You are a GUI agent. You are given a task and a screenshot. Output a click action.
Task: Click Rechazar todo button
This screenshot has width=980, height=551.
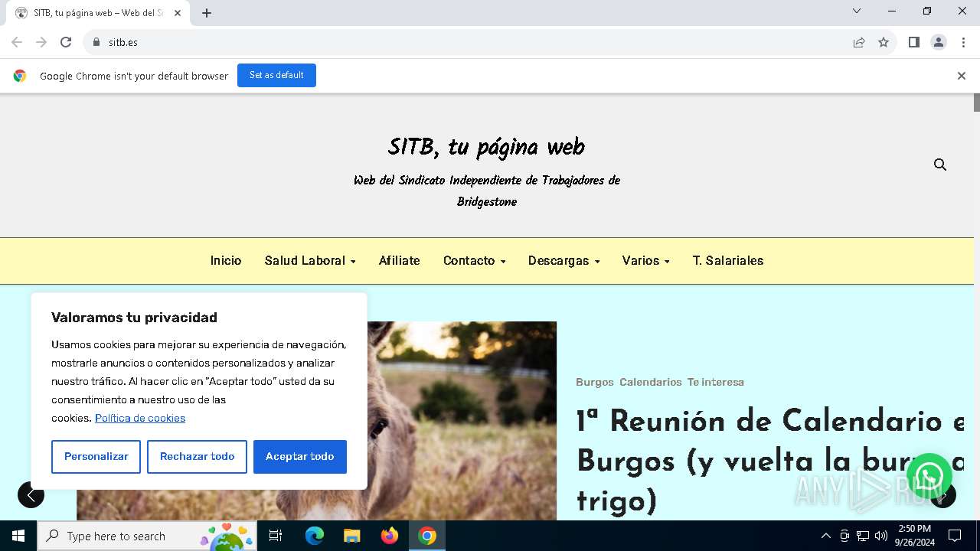point(197,456)
